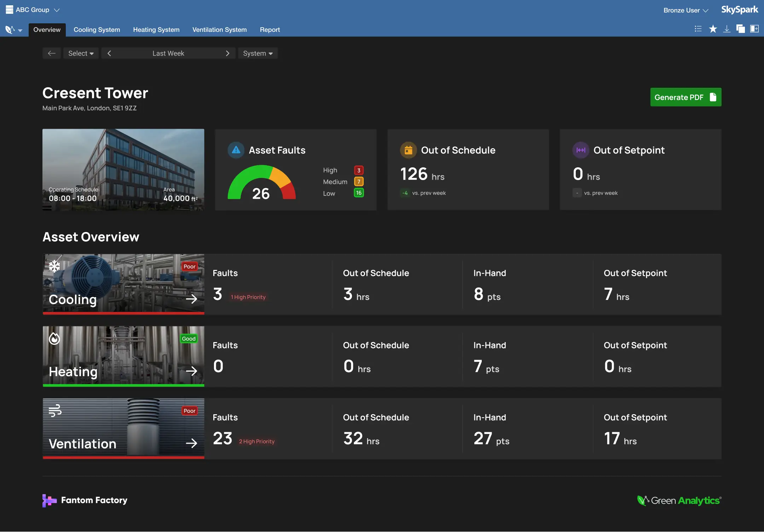
Task: Click the Asset Faults warning icon
Action: [x=236, y=150]
